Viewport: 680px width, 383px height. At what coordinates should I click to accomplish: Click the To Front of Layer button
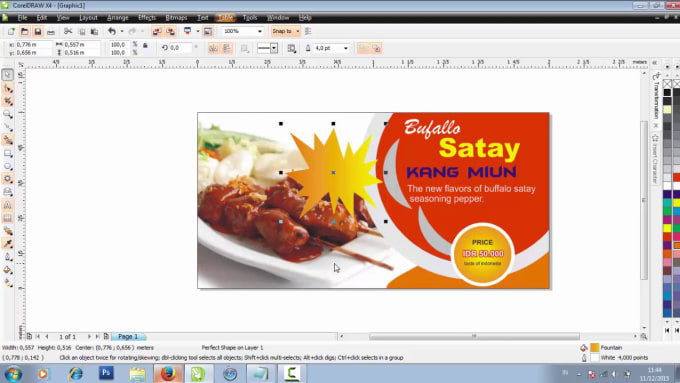363,48
